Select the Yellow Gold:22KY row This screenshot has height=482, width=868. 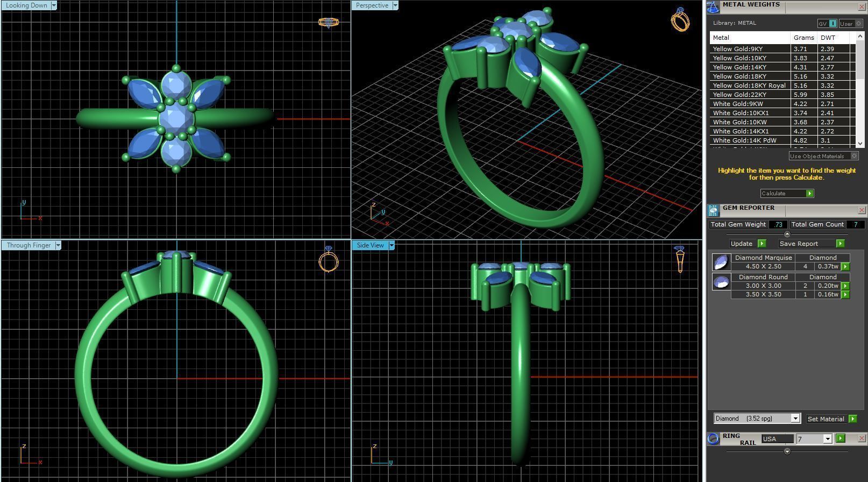coord(782,95)
